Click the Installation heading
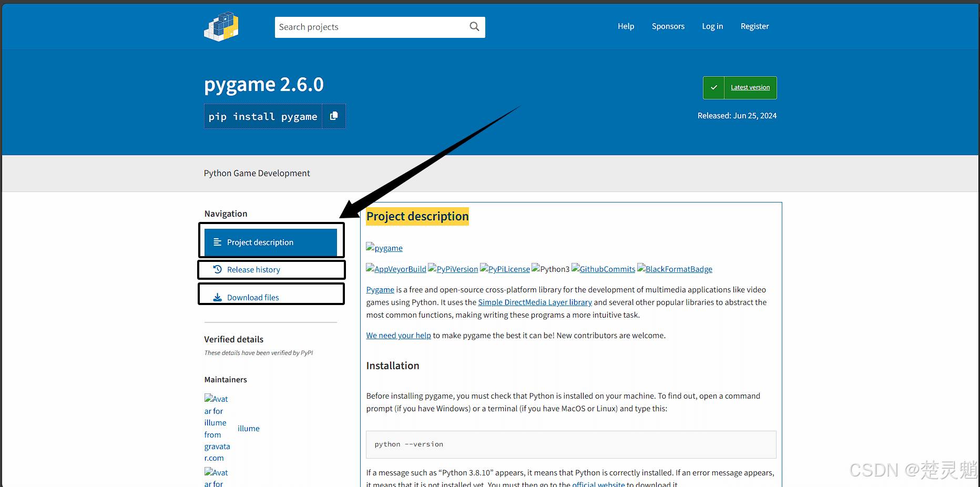Image resolution: width=980 pixels, height=487 pixels. [393, 366]
